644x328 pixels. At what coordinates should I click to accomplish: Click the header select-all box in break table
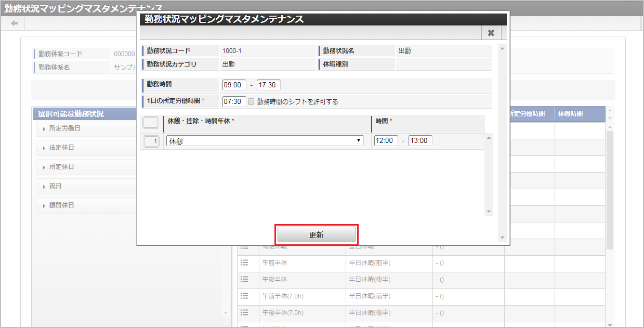(x=151, y=123)
